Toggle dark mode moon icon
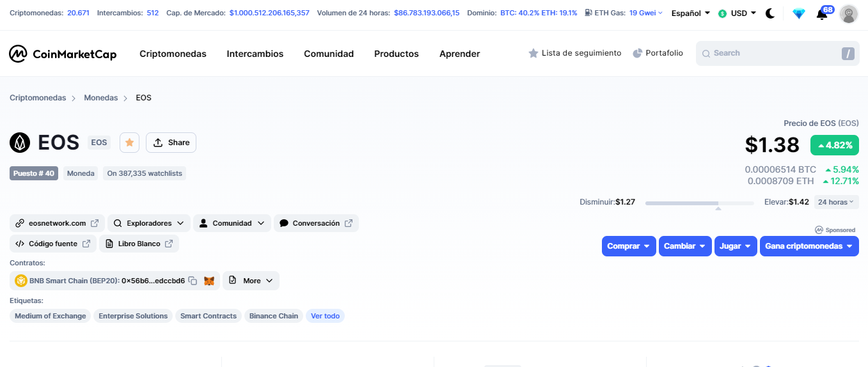The height and width of the screenshot is (367, 868). click(x=770, y=13)
